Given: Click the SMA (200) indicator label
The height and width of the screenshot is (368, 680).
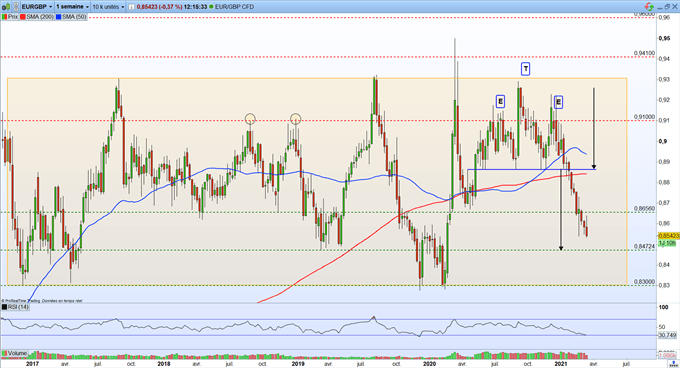Looking at the screenshot, I should (40, 17).
